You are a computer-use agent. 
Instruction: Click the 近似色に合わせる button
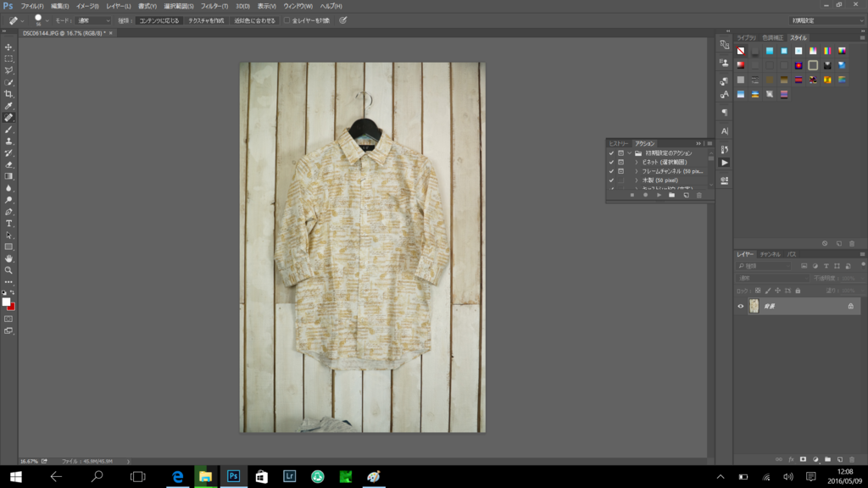(254, 20)
